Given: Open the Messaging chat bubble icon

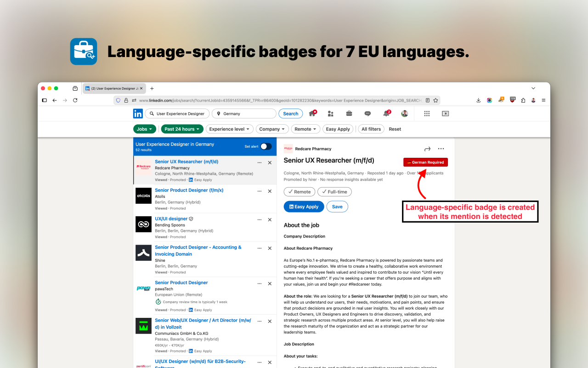Looking at the screenshot, I should tap(367, 114).
